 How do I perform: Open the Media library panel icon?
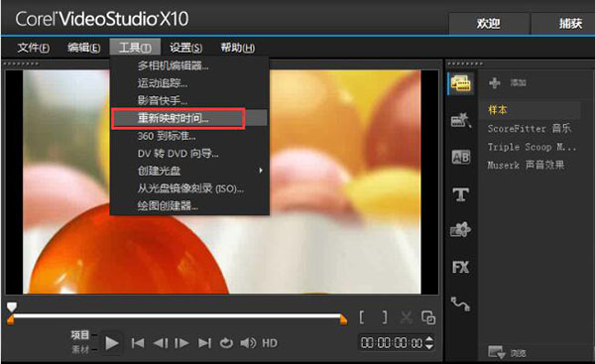pyautogui.click(x=461, y=83)
